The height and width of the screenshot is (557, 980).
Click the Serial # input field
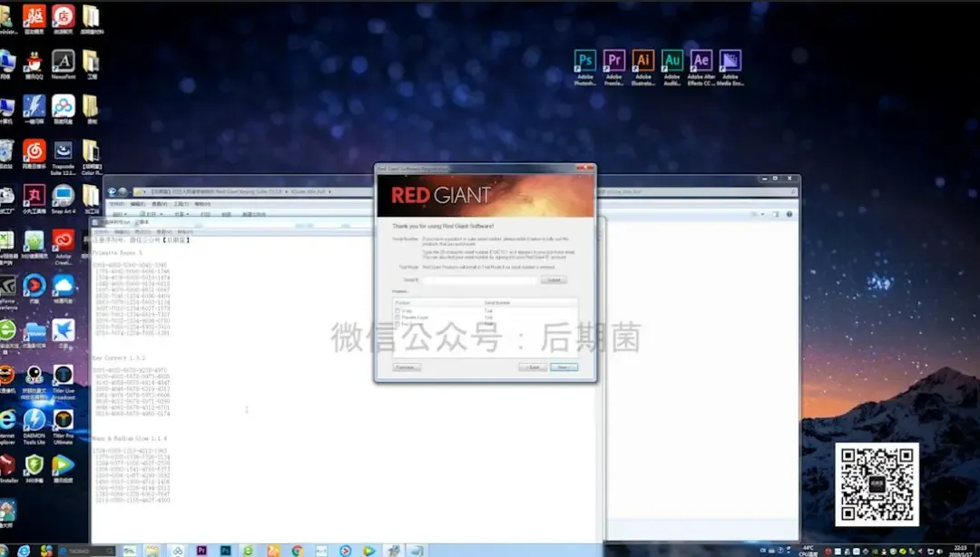479,280
